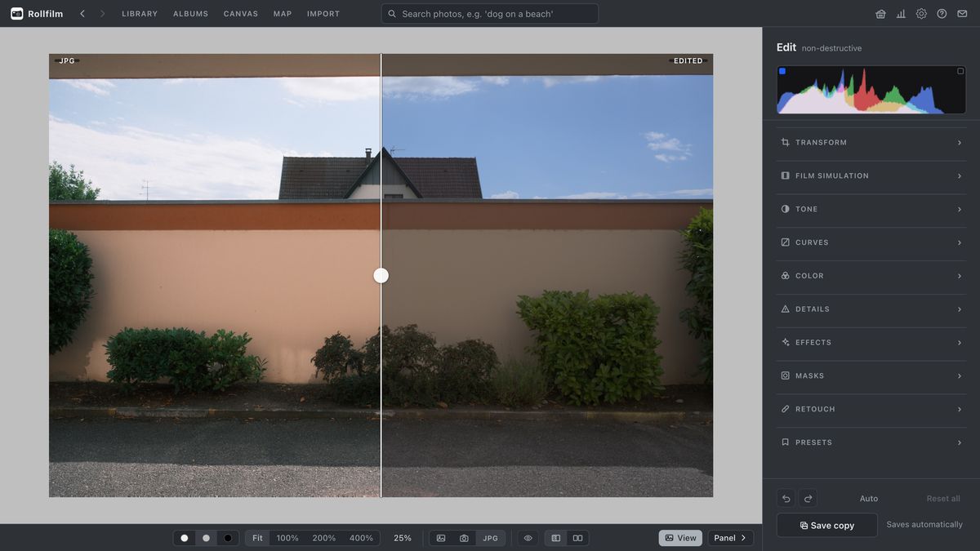The image size is (980, 551).
Task: Open the Canvas tab
Action: click(x=241, y=14)
